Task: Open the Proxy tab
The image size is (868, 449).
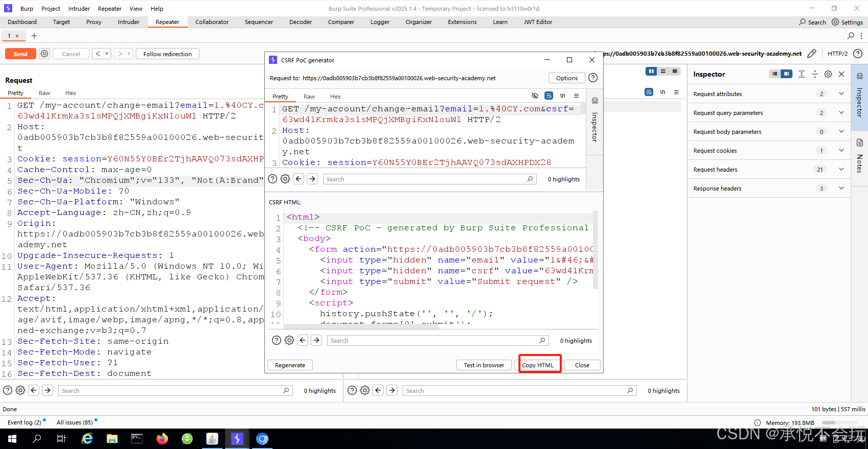Action: coord(94,22)
